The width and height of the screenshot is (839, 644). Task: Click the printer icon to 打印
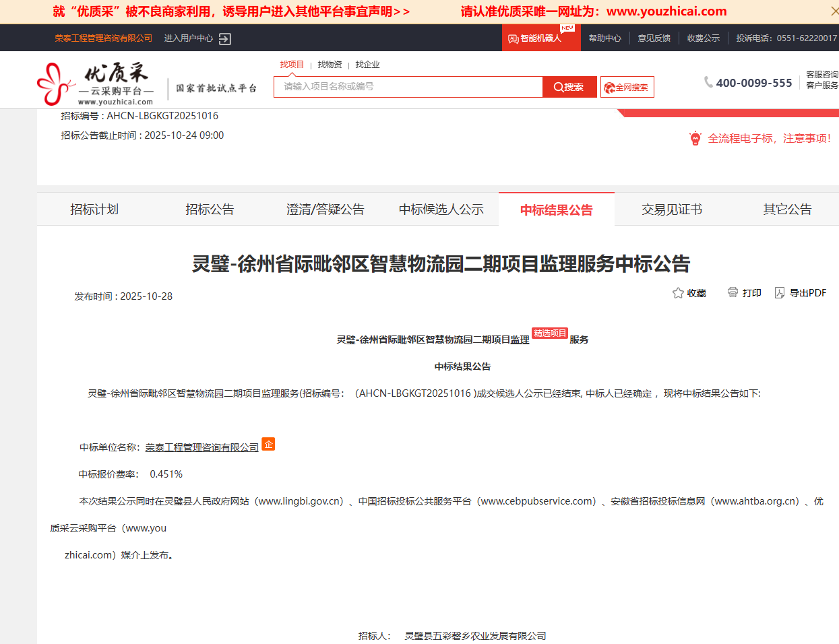pyautogui.click(x=733, y=292)
